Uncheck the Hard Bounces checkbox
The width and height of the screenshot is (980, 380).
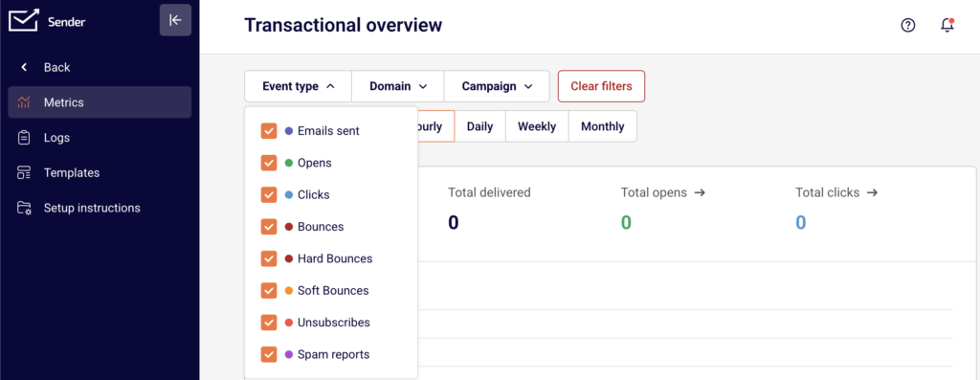tap(269, 258)
